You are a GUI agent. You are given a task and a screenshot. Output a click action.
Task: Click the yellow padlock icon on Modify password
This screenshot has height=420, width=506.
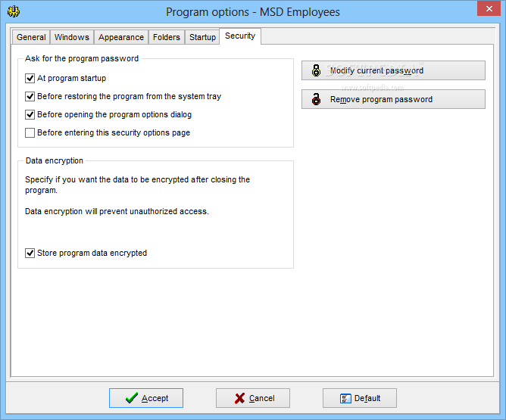[317, 70]
